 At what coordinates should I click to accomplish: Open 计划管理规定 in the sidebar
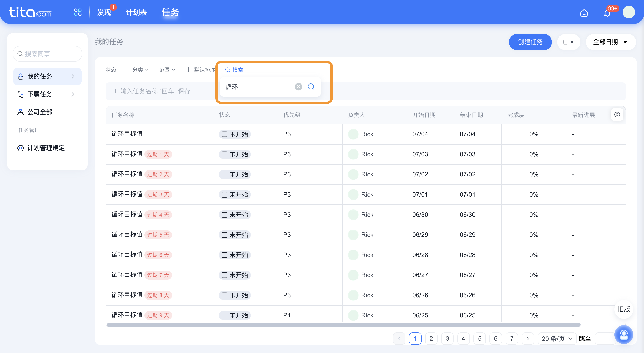point(47,148)
